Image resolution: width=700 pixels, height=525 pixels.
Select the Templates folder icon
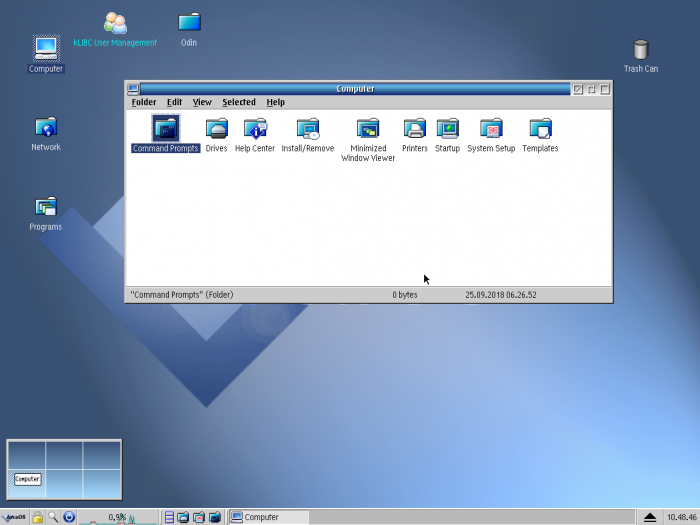pos(540,128)
